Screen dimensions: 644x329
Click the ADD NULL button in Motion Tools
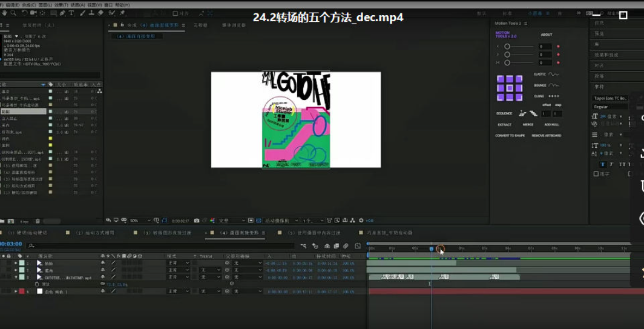551,124
